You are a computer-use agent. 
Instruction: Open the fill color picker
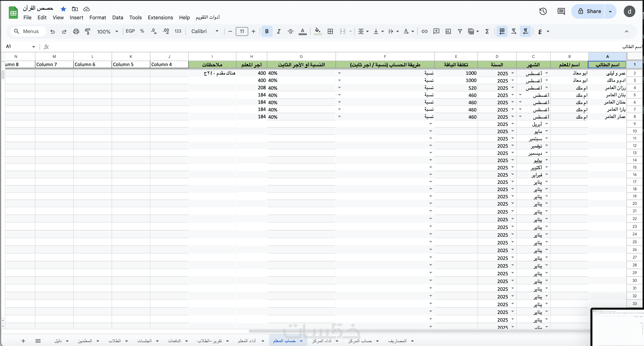[x=317, y=31]
